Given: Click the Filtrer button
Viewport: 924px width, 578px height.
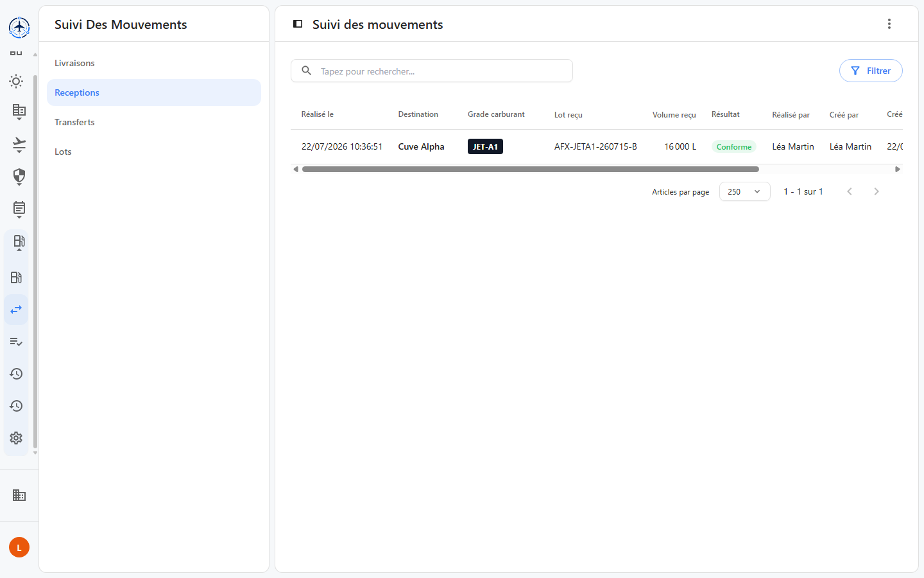Looking at the screenshot, I should pyautogui.click(x=871, y=71).
